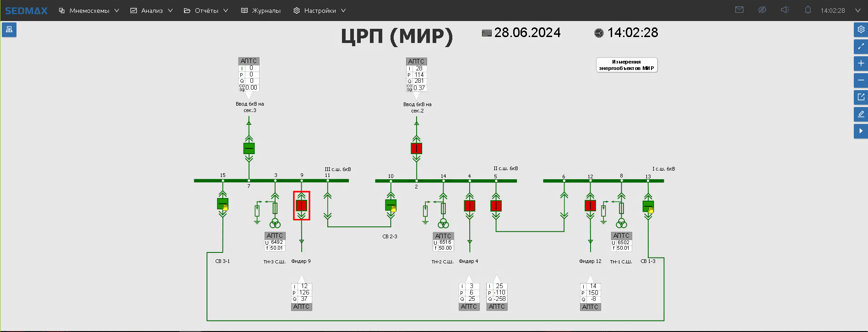Open the mnemonic scheme tree panel icon

[9, 30]
